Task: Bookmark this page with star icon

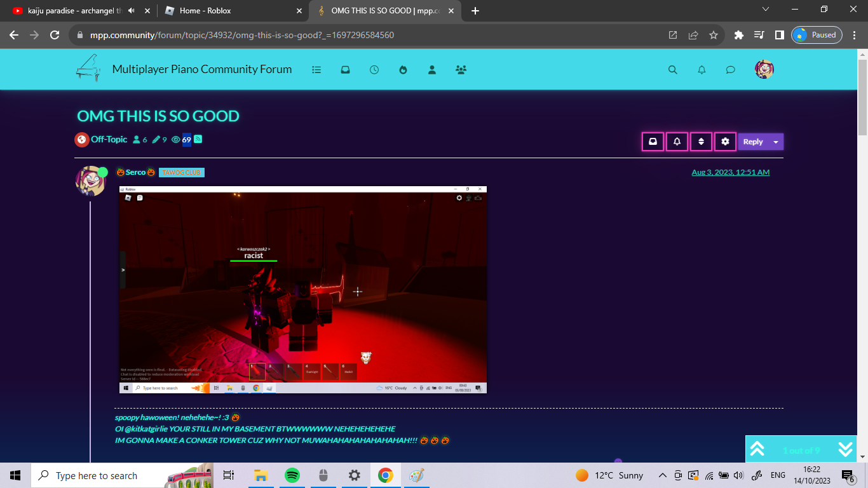Action: pos(714,35)
